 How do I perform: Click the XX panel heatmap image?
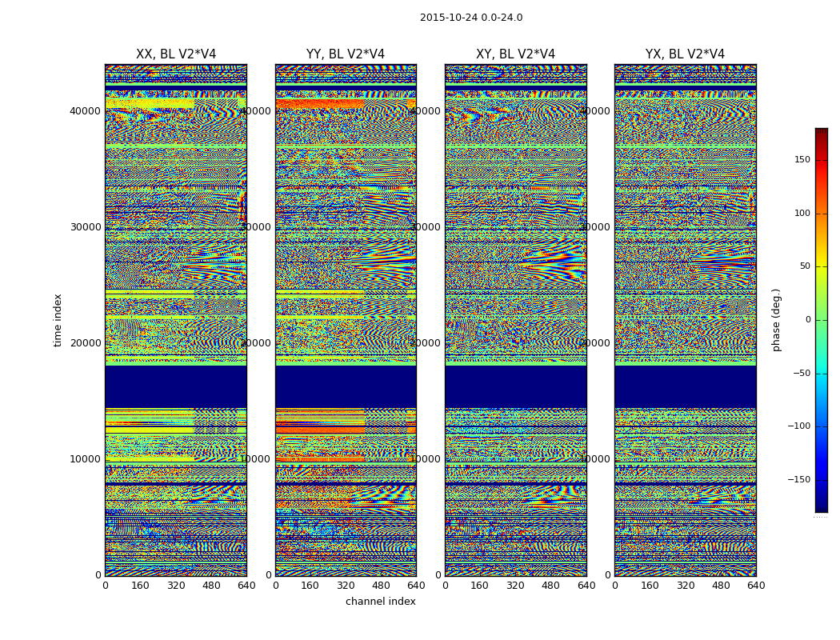[176, 320]
